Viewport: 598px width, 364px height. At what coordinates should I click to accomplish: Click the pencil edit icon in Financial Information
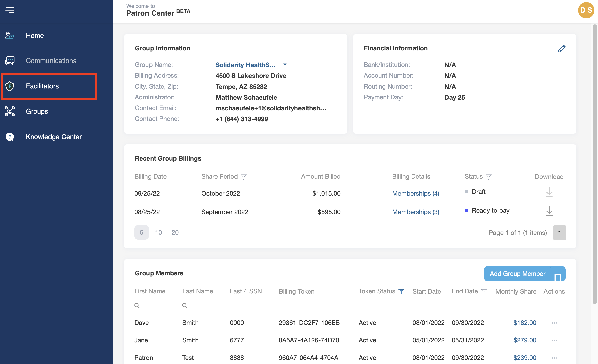click(562, 49)
